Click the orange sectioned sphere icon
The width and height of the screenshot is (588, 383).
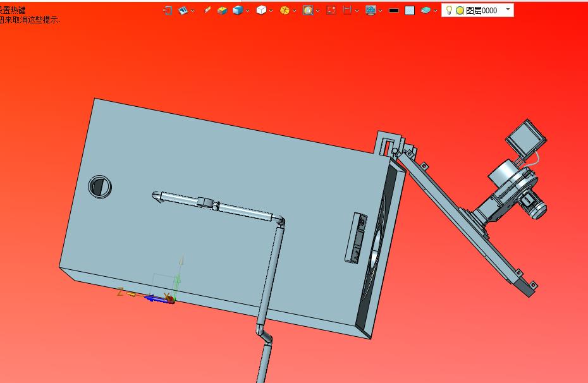285,11
